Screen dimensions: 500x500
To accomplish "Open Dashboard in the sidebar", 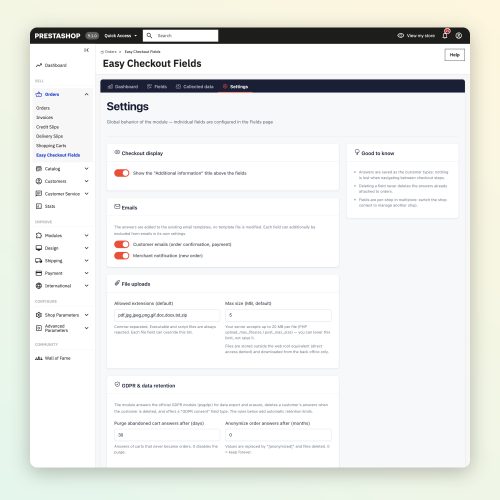I will [x=56, y=65].
